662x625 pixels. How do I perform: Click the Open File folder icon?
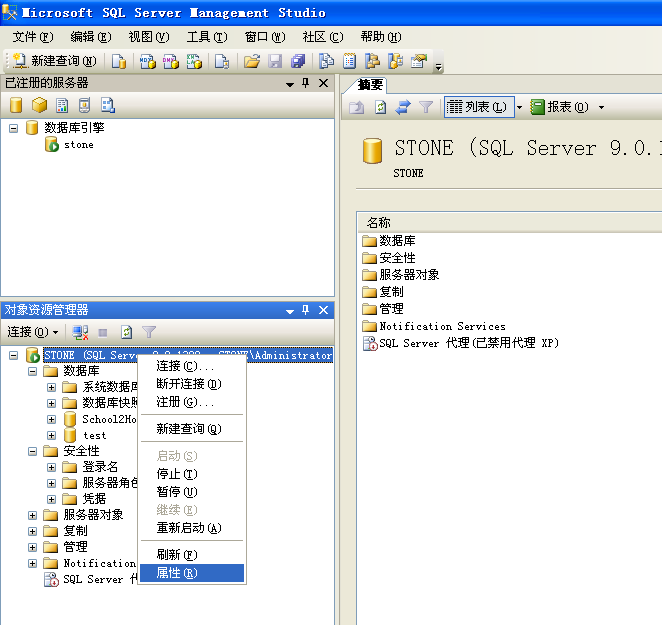(x=252, y=61)
